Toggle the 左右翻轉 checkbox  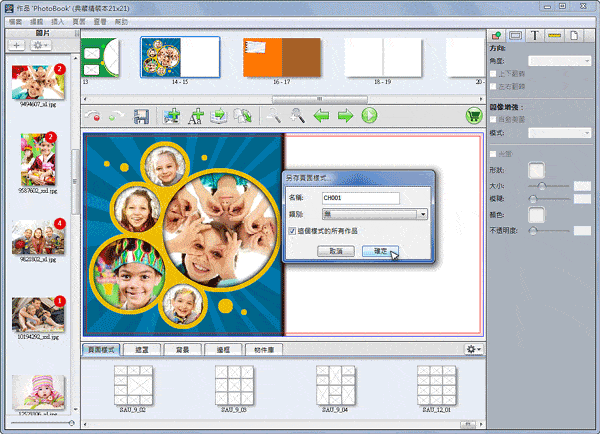coord(495,87)
